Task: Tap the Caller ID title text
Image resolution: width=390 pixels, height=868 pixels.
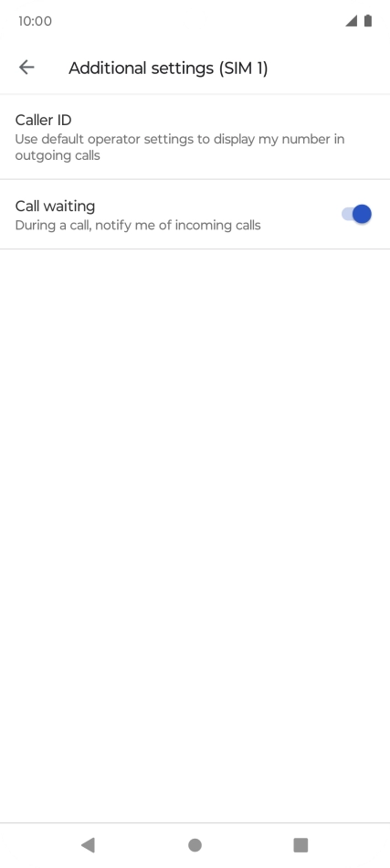Action: point(43,120)
